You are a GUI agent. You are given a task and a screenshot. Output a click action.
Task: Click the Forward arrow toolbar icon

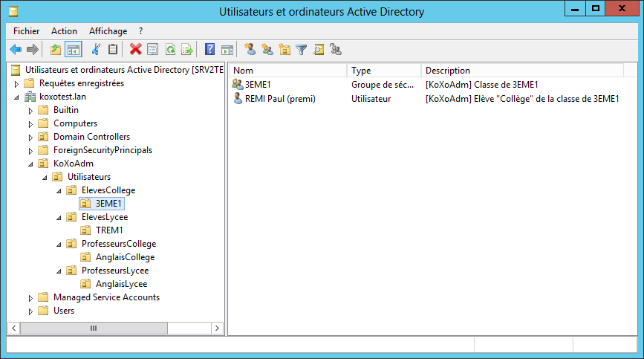33,50
